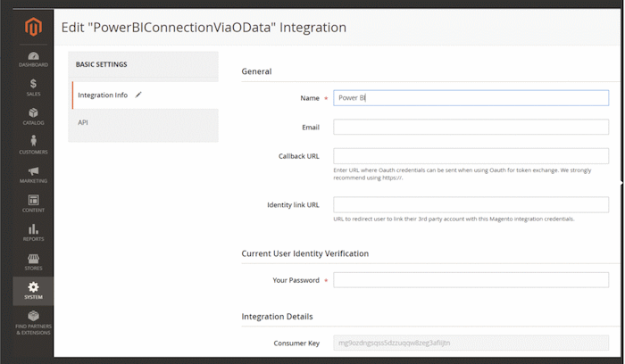The height and width of the screenshot is (364, 625).
Task: Click the Name input field
Action: 471,98
